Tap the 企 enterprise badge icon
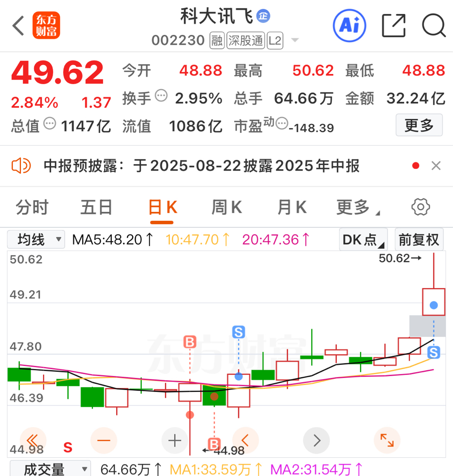Image resolution: width=453 pixels, height=476 pixels. pos(263,16)
